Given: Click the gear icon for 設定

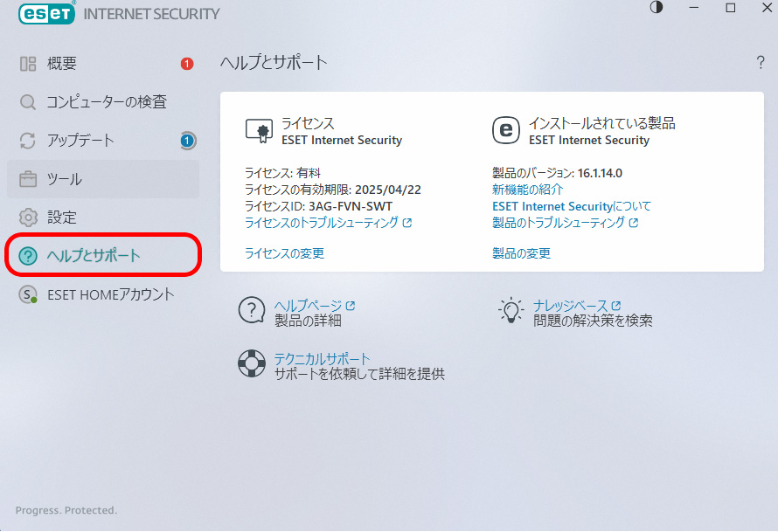Looking at the screenshot, I should click(28, 218).
